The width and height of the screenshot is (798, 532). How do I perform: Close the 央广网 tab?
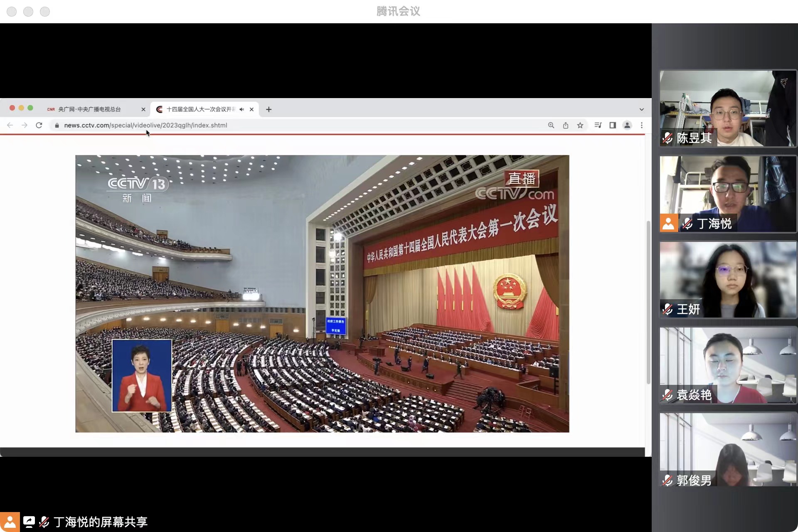(x=143, y=109)
